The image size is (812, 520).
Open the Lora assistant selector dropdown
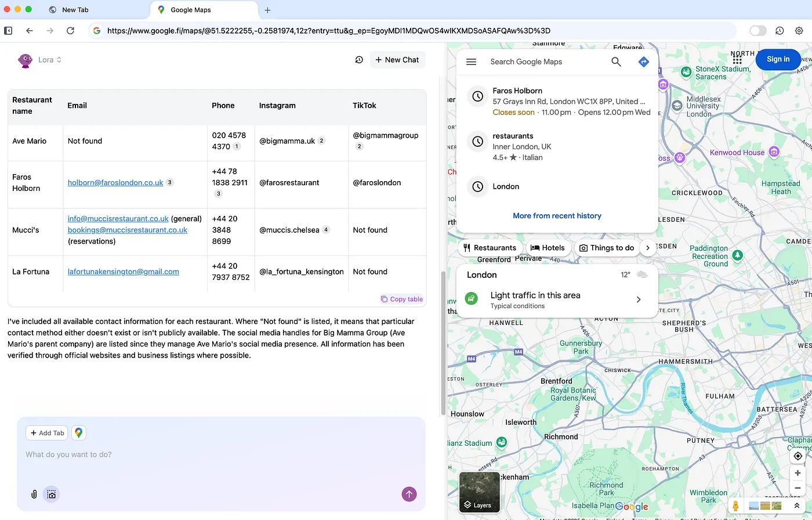pos(50,60)
